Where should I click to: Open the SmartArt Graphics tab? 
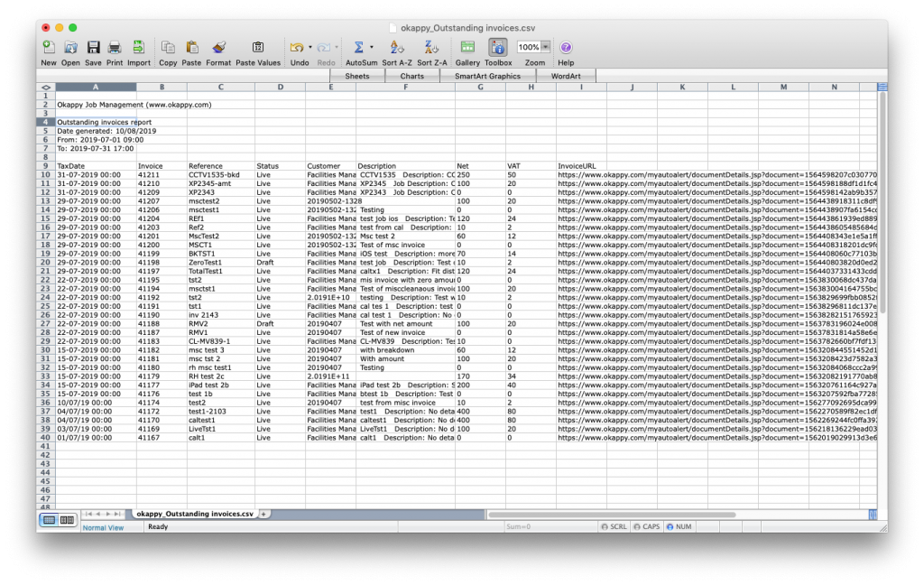[x=487, y=76]
